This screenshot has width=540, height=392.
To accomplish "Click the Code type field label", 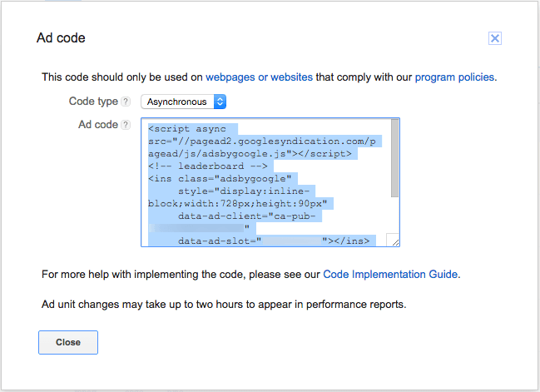I will tap(92, 102).
